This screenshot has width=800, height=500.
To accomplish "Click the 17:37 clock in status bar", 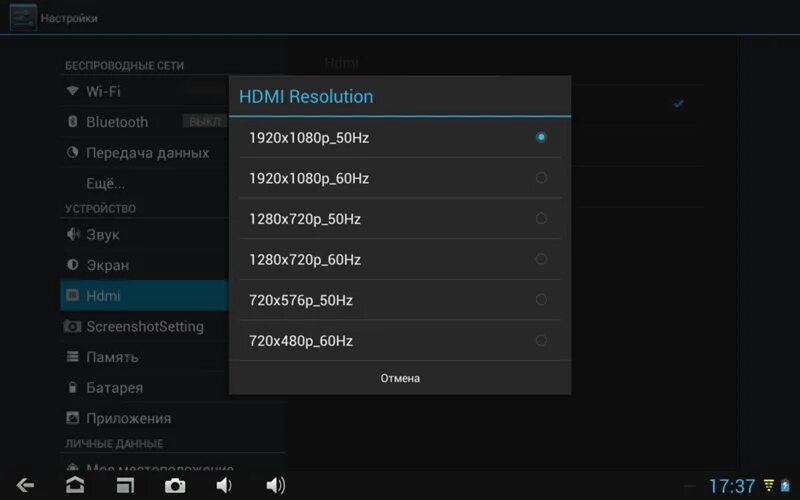I will 732,486.
